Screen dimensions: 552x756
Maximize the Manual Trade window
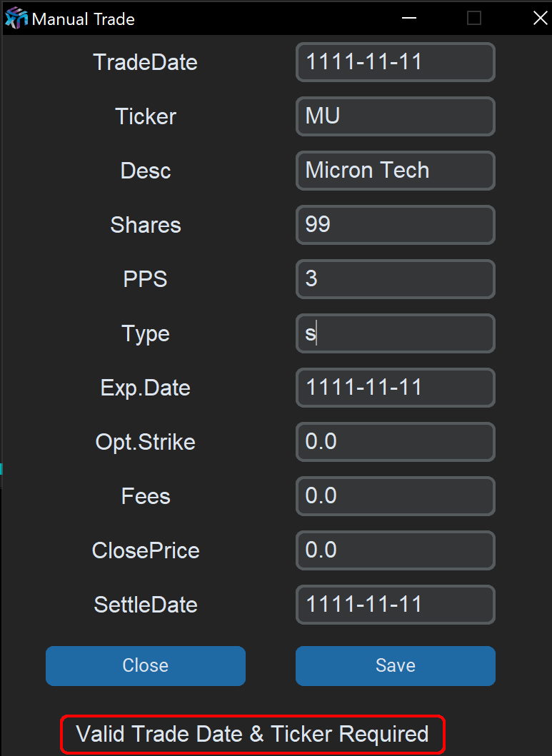click(474, 19)
